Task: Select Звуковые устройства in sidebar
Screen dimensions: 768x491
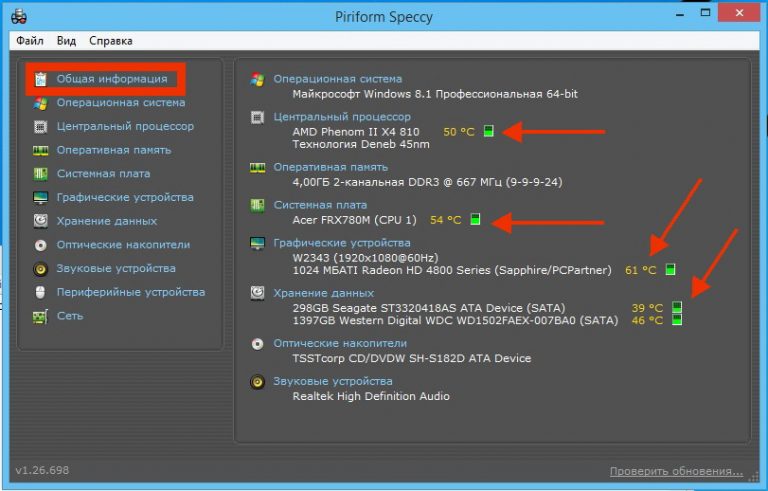Action: 116,269
